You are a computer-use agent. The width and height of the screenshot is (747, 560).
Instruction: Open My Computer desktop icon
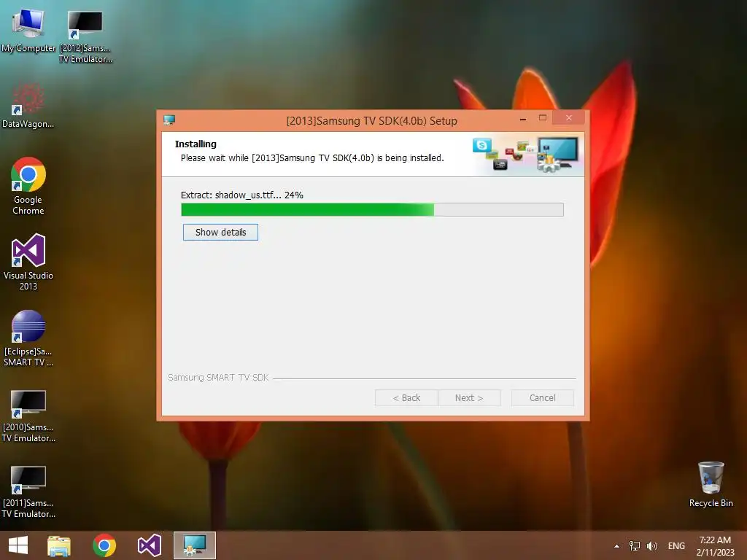click(x=28, y=29)
